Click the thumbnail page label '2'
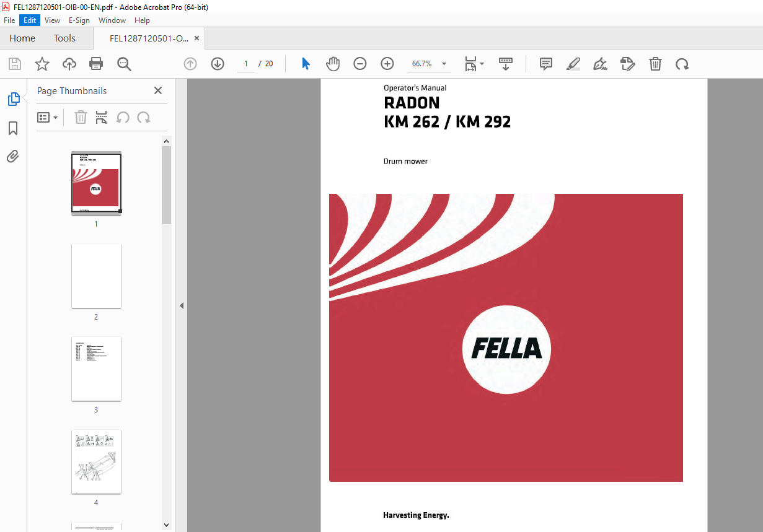763x532 pixels. click(x=96, y=317)
